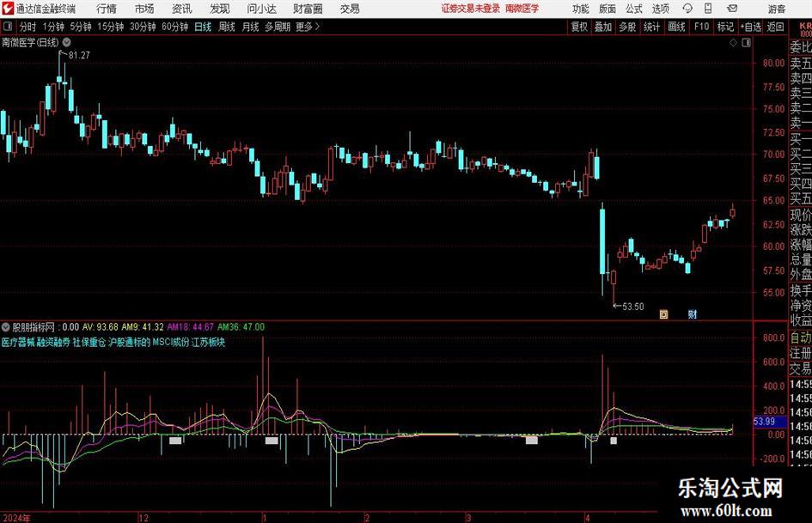Click the headset customer service icon
Viewport: 812px width, 523px height.
click(687, 9)
